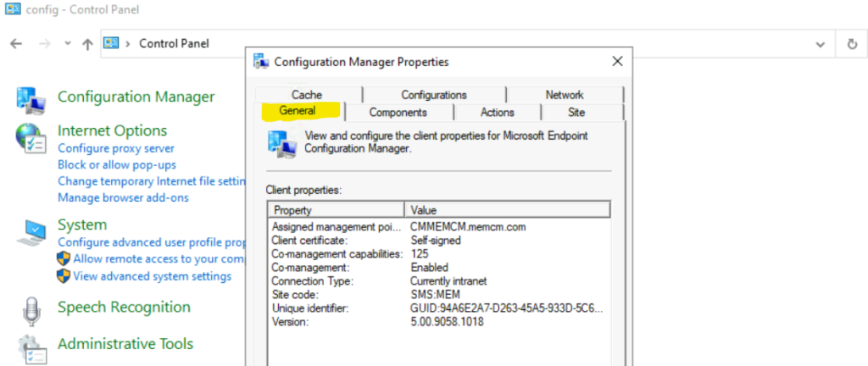Viewport: 868px width, 366px height.
Task: Click Control Panel text in address bar
Action: (x=175, y=43)
